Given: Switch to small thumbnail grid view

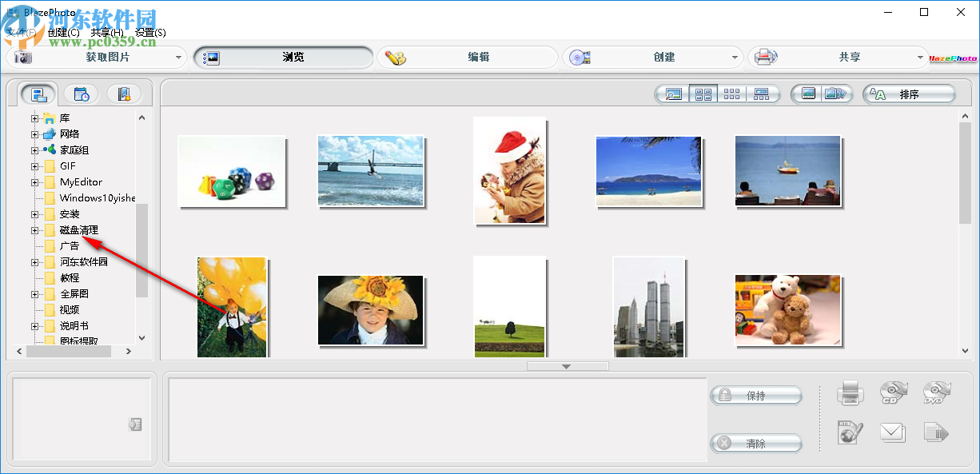Looking at the screenshot, I should (731, 94).
